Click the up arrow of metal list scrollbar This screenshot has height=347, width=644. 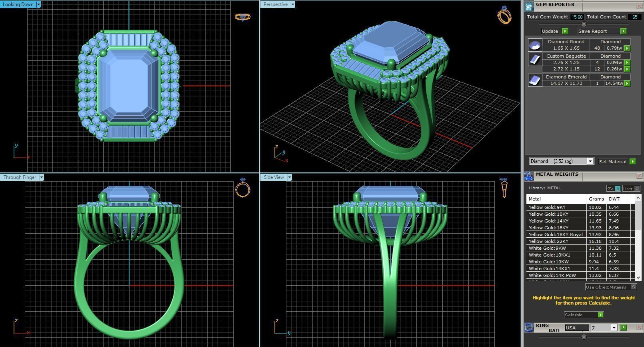point(638,198)
